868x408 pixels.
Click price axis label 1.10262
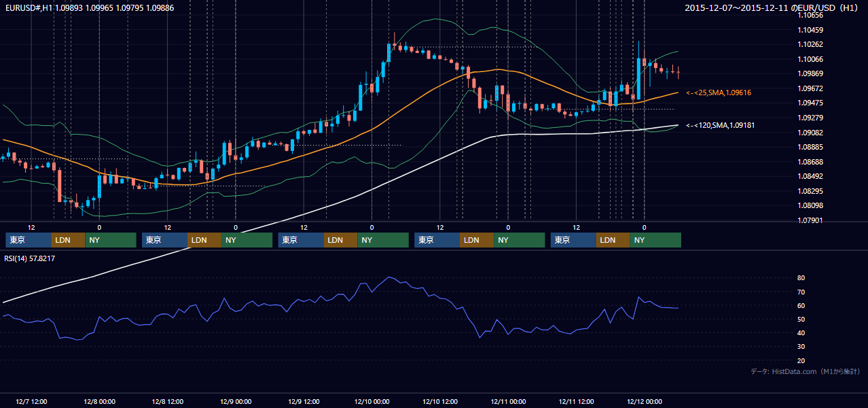[x=810, y=44]
